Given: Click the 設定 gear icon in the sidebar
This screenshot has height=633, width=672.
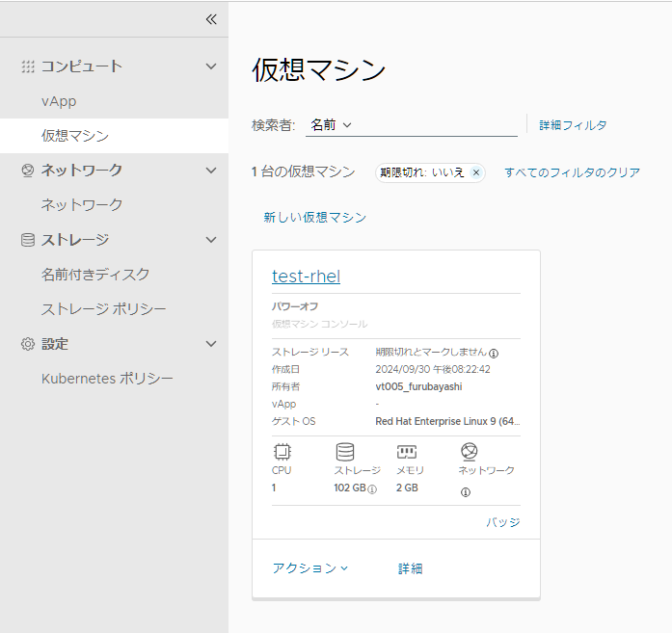Looking at the screenshot, I should point(28,344).
